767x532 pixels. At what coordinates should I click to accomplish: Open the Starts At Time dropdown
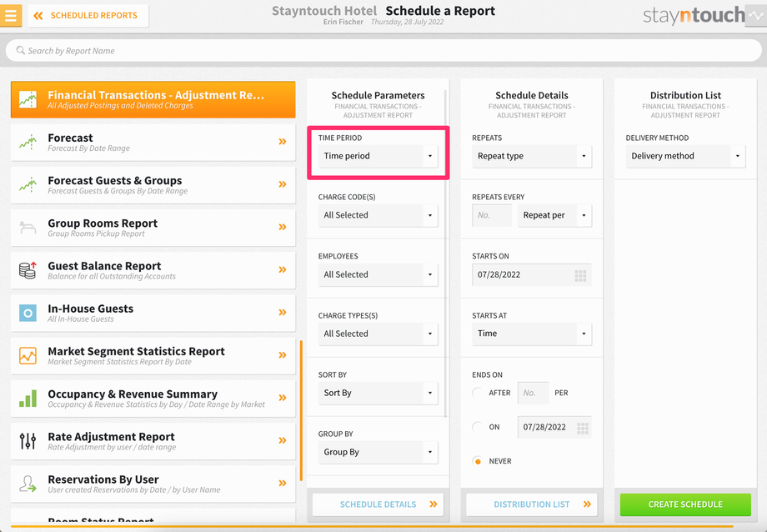tap(532, 334)
